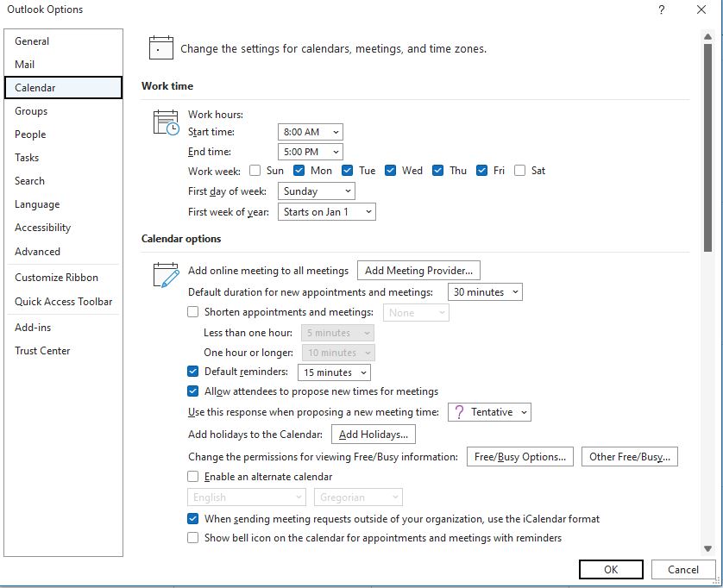Open the Quick Access Toolbar category
This screenshot has width=723, height=588.
point(63,302)
